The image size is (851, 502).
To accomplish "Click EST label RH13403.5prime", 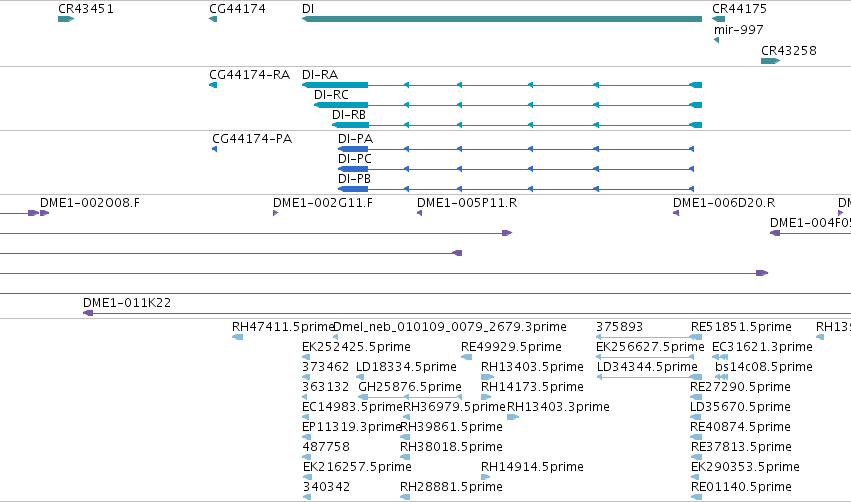I will tap(532, 367).
